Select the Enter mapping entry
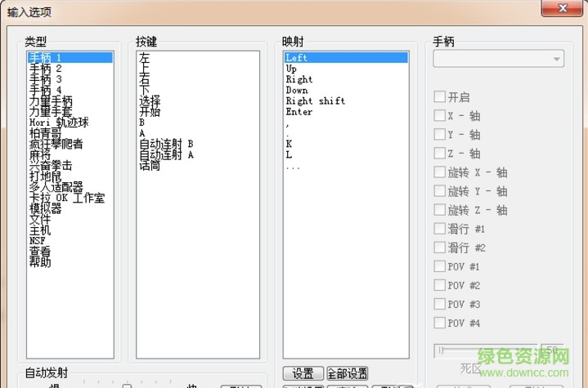Image resolution: width=588 pixels, height=388 pixels. coord(298,112)
